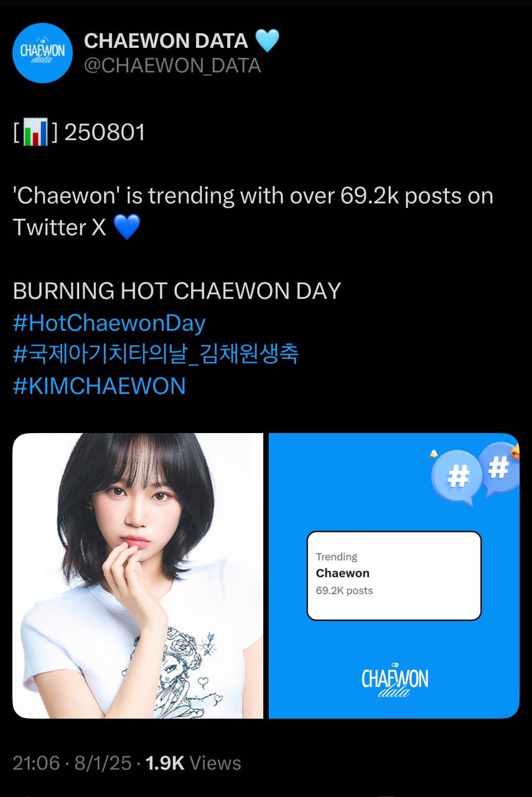Tap the bar chart emoji before 250801

36,133
